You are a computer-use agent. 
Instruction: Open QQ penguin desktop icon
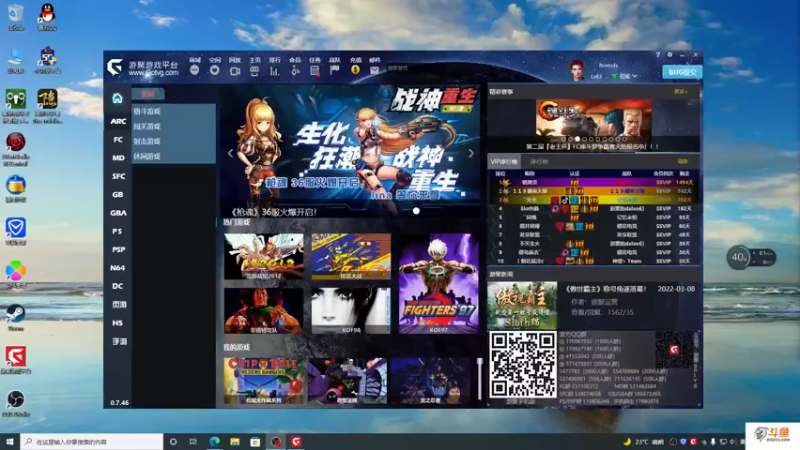[x=47, y=17]
